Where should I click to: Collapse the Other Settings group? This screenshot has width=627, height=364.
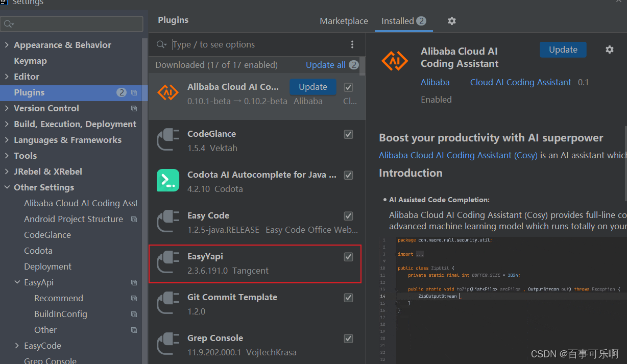(7, 187)
